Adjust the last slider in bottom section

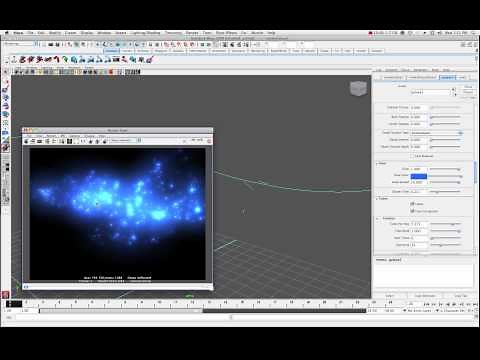coord(446,245)
